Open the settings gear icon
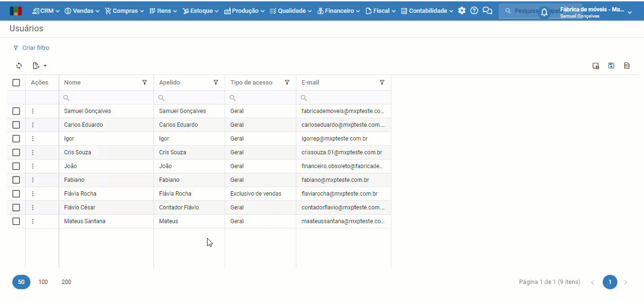Screen dimensions: 644x302 point(462,10)
